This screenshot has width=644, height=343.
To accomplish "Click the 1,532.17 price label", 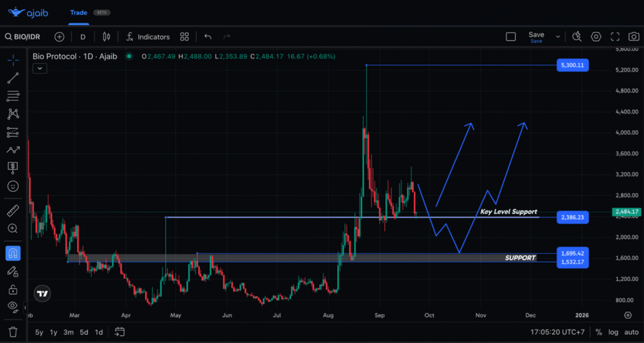I will tap(572, 262).
